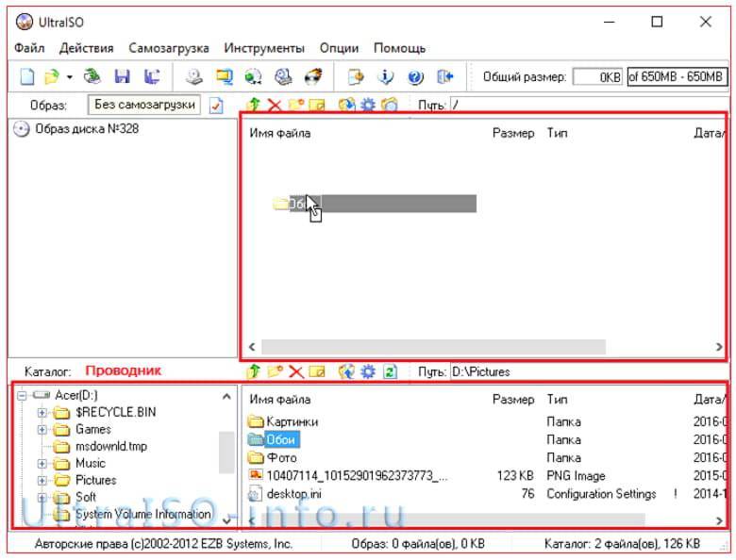Open help with the blue question mark icon

[415, 76]
